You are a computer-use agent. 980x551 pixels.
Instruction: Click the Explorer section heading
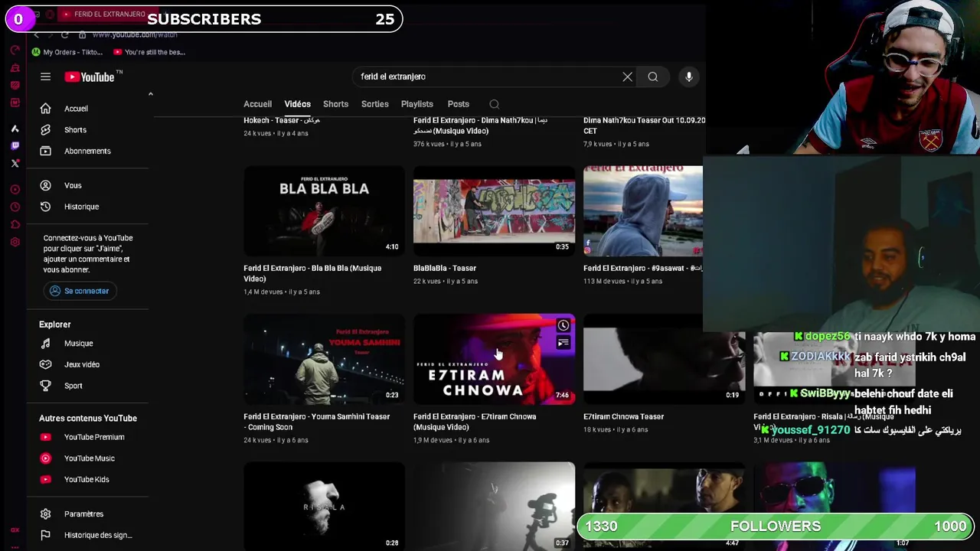54,324
